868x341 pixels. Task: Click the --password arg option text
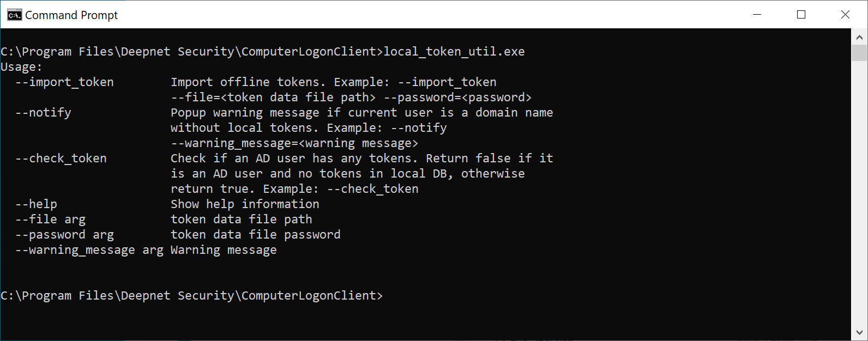[64, 235]
